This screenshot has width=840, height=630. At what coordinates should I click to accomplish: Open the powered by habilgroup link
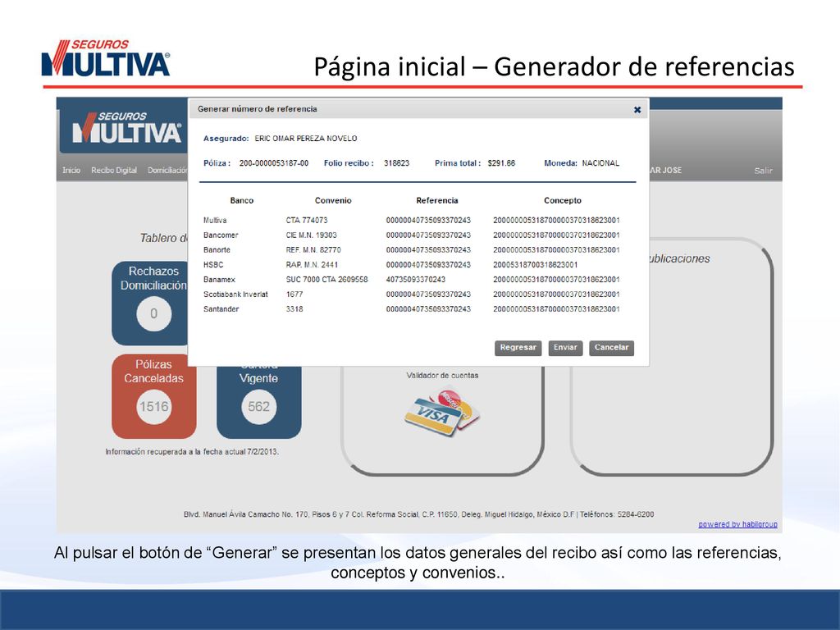pos(737,524)
